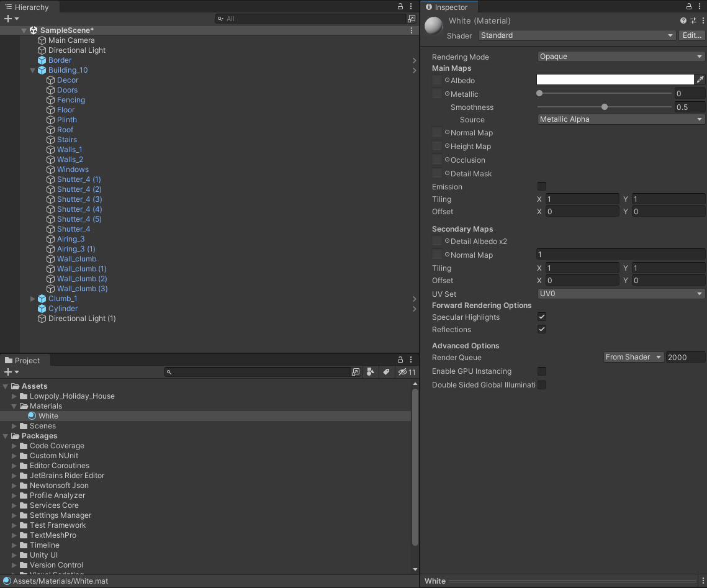Image resolution: width=707 pixels, height=588 pixels.
Task: Enable GPU Instancing checkbox
Action: [542, 371]
